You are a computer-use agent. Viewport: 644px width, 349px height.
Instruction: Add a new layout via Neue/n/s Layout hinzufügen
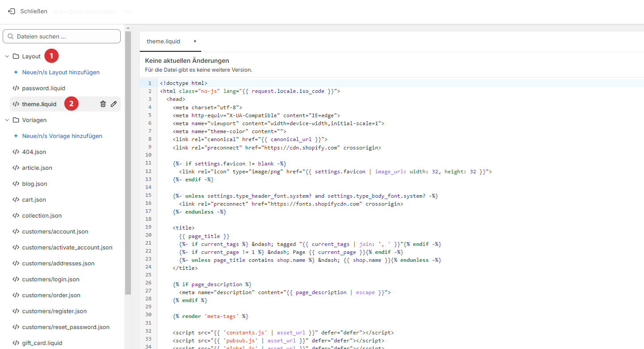pos(61,72)
